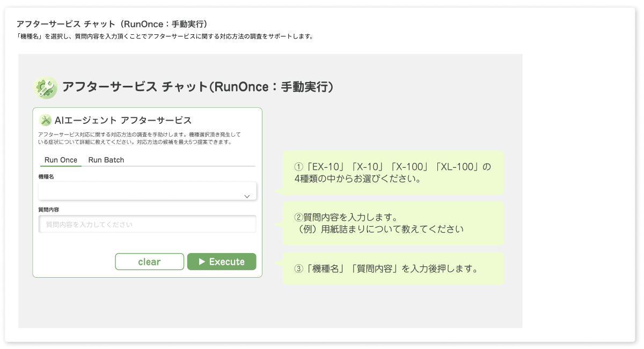Click the AIエージェント tools icon
644x349 pixels.
coord(46,120)
